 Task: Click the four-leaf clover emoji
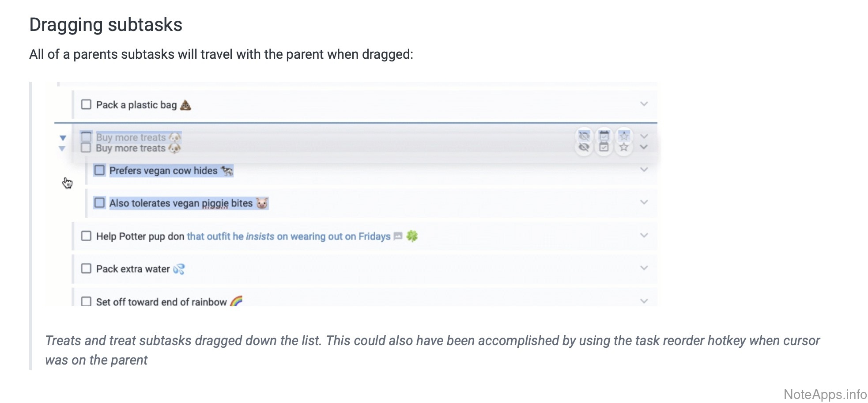[x=412, y=236]
